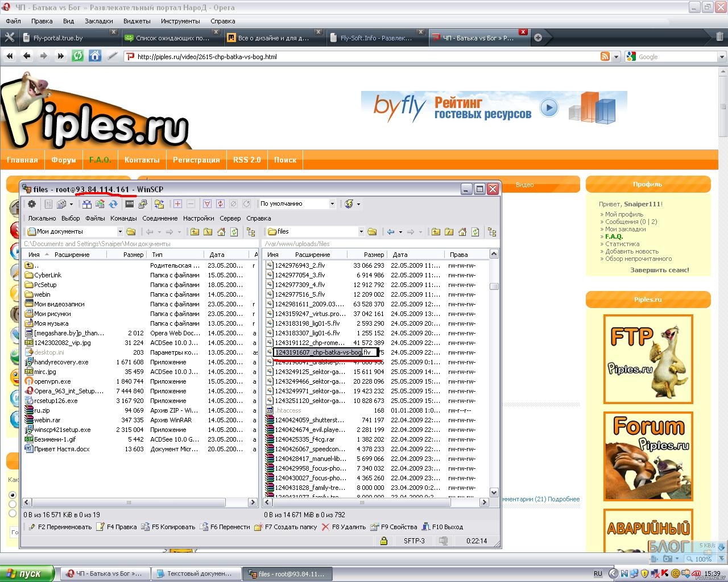
Task: Refresh the local panel file list
Action: pyautogui.click(x=234, y=232)
